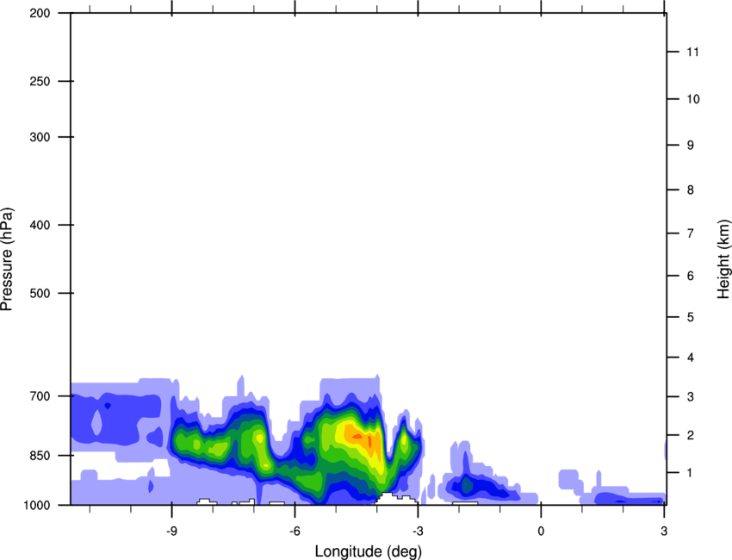Click the 6 km height tick label
Screen dimensions: 732x560
[x=690, y=276]
